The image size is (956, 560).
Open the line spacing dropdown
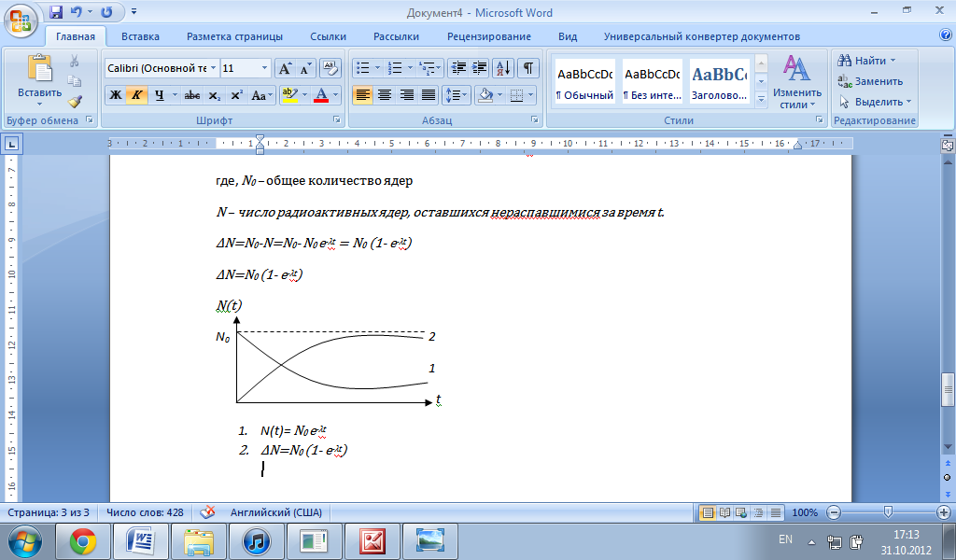(x=457, y=95)
